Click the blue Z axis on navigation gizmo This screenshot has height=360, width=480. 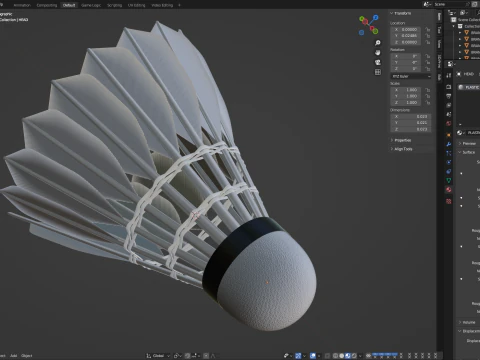(376, 17)
